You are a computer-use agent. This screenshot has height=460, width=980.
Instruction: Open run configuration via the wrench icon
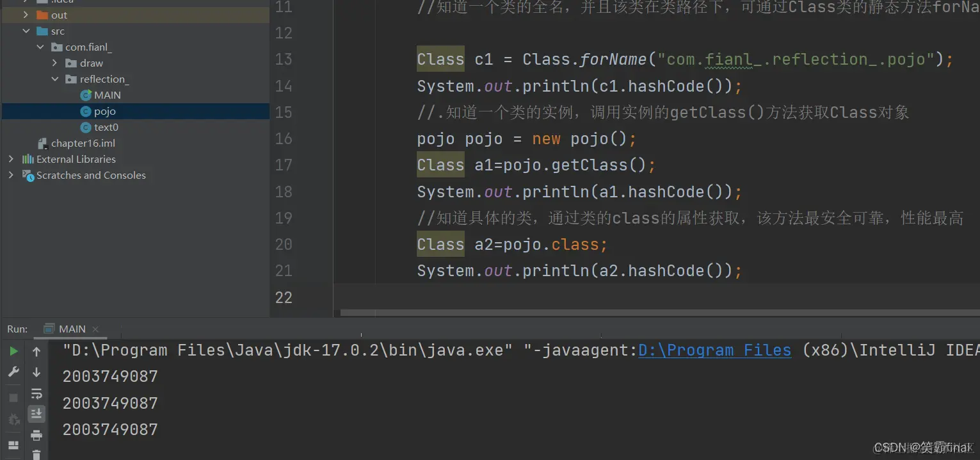[13, 372]
